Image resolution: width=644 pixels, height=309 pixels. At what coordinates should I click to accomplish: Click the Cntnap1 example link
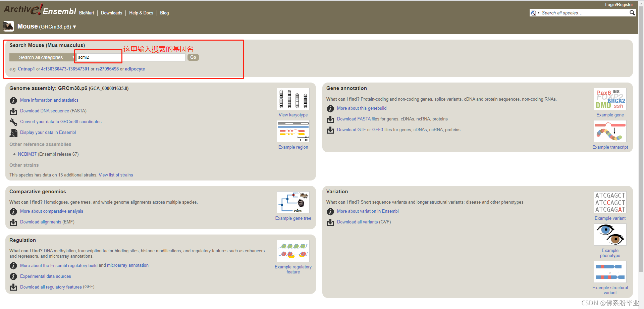tap(26, 69)
